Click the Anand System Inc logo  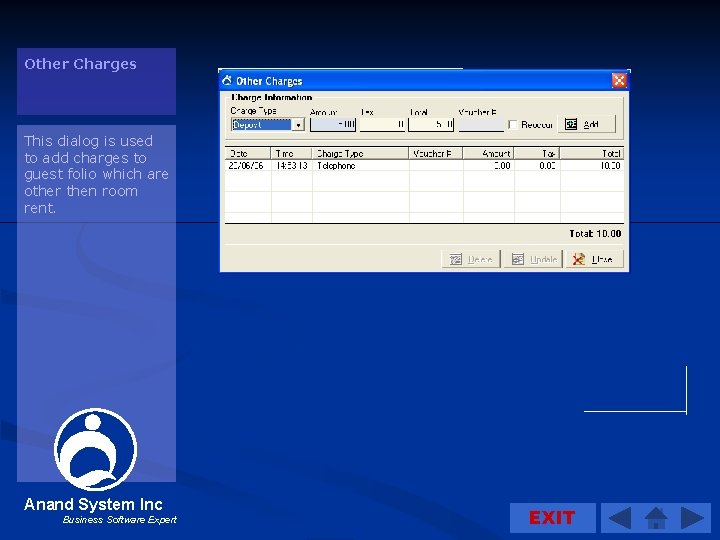click(x=96, y=450)
